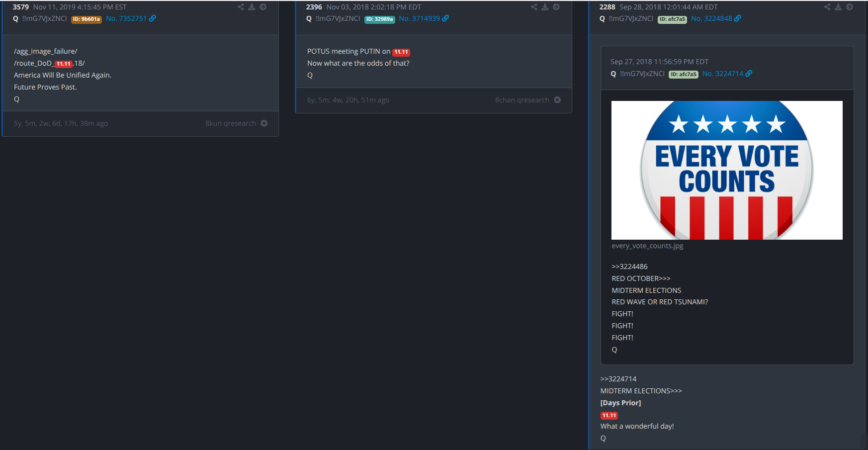
Task: Click line '/agg_image_failure/'
Action: click(x=46, y=51)
